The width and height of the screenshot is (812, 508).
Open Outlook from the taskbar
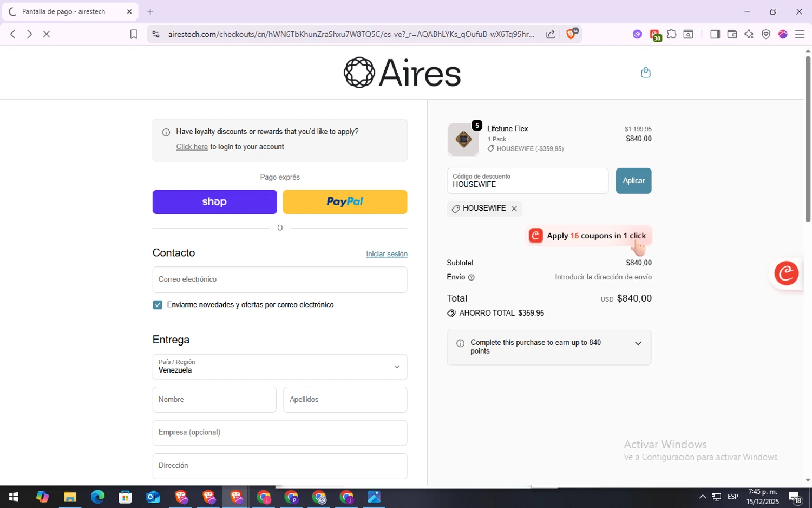tap(153, 497)
